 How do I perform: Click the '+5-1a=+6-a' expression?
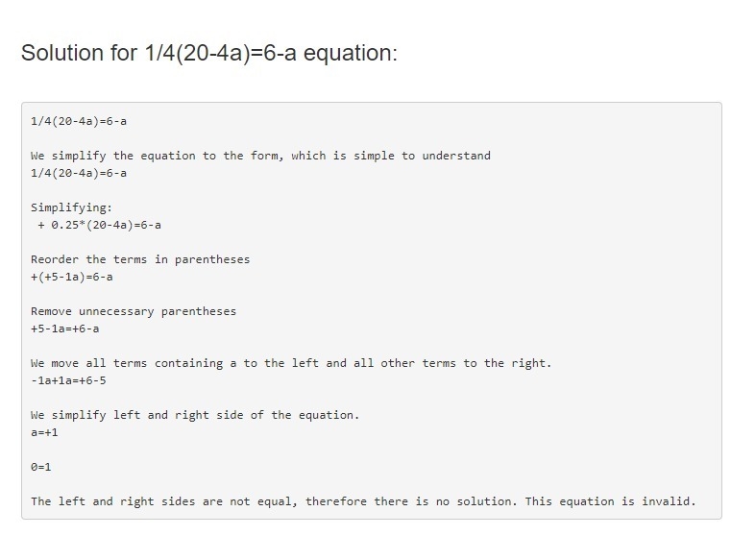pyautogui.click(x=64, y=329)
